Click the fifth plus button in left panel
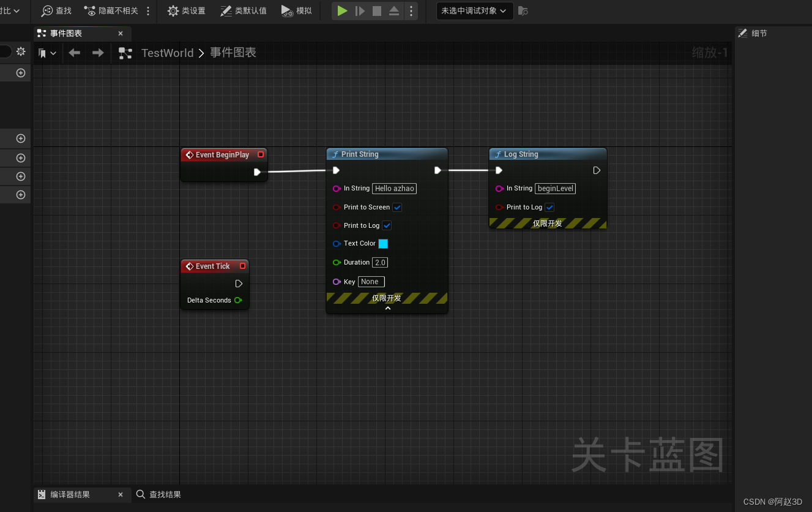Viewport: 812px width, 512px height. click(x=21, y=195)
